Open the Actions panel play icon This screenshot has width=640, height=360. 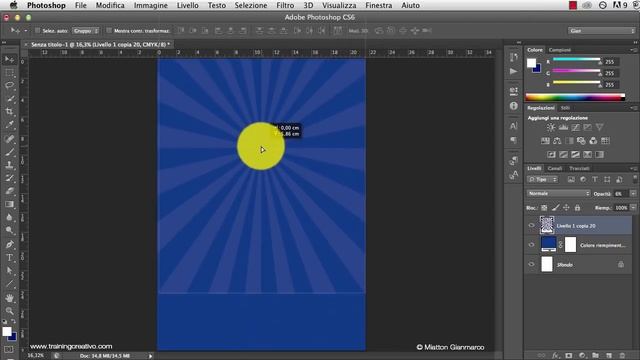point(513,71)
